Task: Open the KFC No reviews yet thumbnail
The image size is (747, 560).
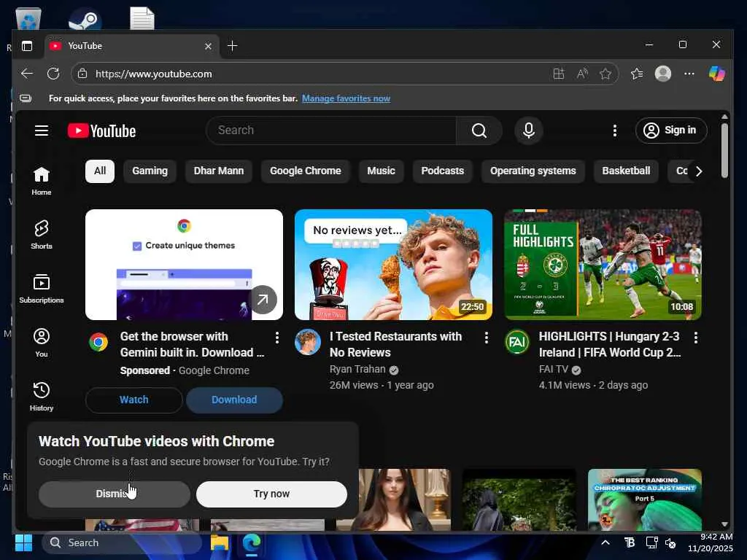Action: pyautogui.click(x=393, y=265)
